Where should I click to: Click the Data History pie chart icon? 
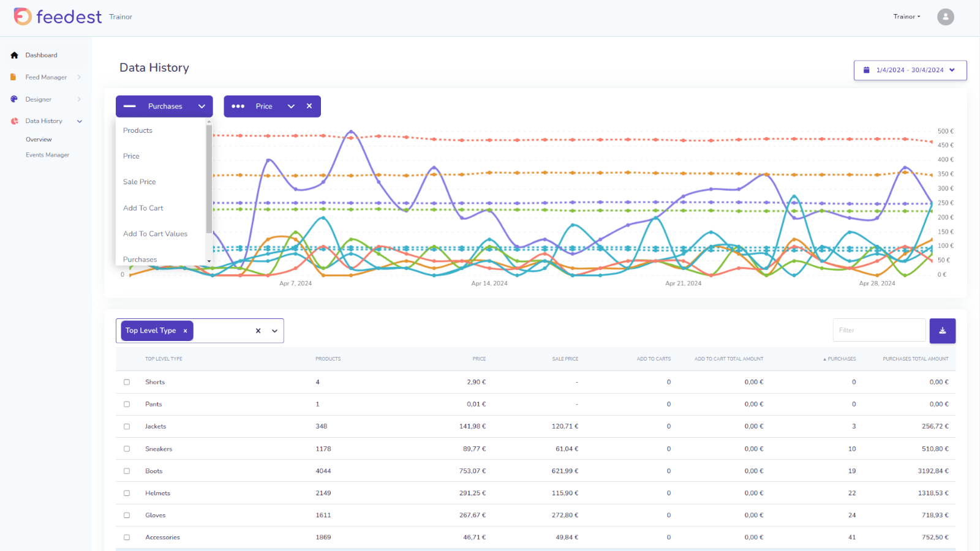tap(14, 121)
